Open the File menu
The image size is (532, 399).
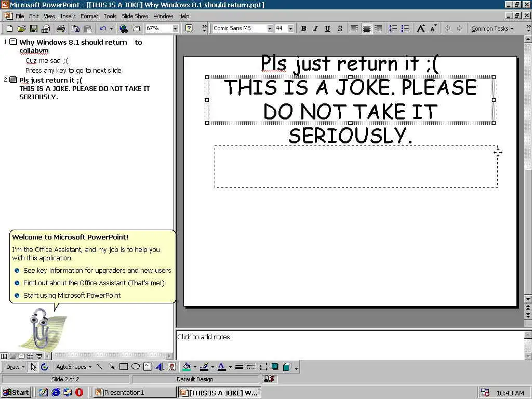(20, 16)
